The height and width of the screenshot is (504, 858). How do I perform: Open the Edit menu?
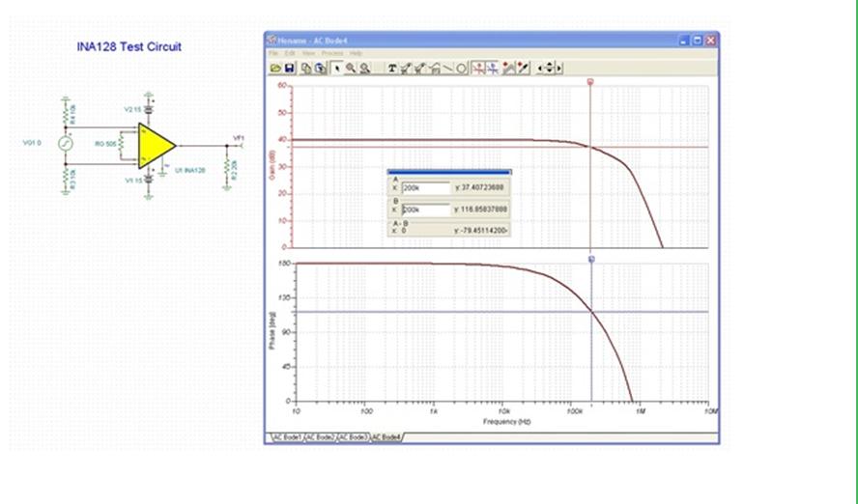[290, 53]
